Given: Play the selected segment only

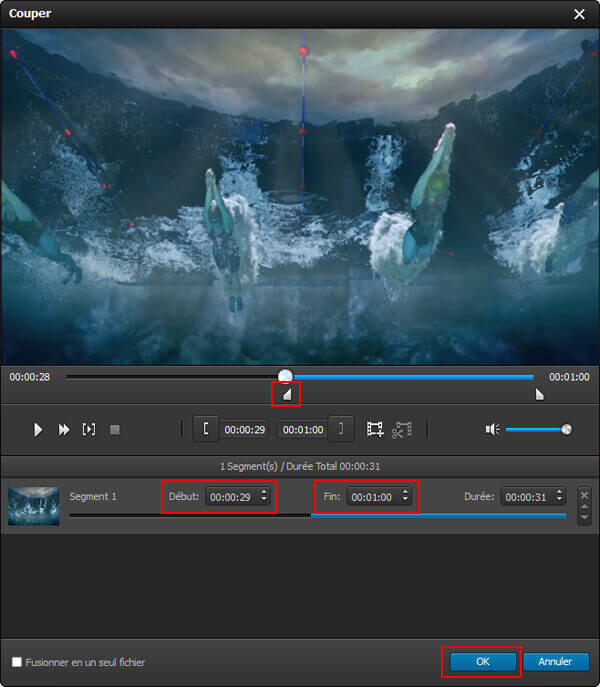Looking at the screenshot, I should pyautogui.click(x=89, y=429).
